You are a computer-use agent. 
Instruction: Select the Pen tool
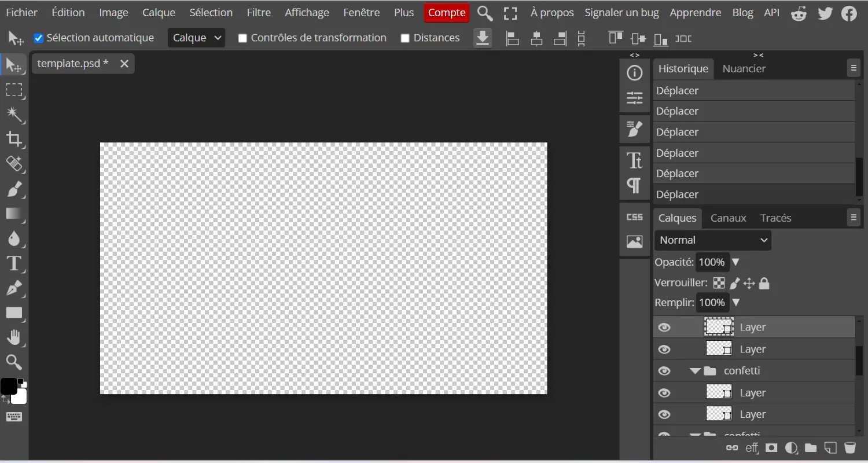14,288
